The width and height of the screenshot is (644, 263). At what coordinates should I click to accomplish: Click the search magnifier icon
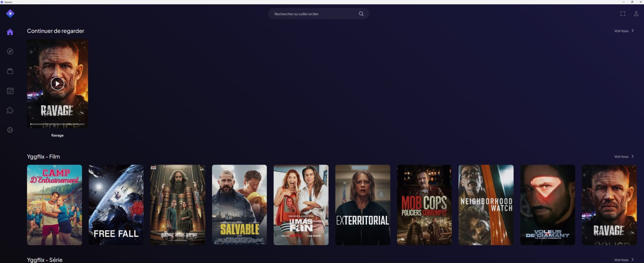pyautogui.click(x=361, y=14)
